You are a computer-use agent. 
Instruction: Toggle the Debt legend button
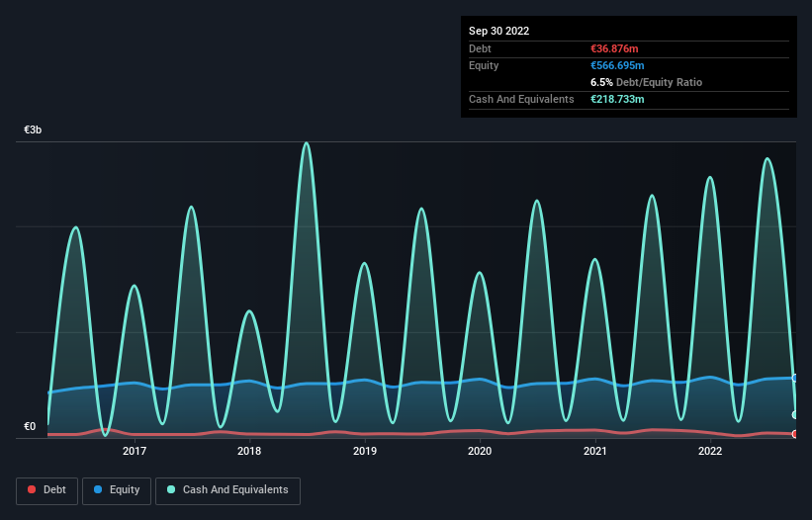(47, 490)
